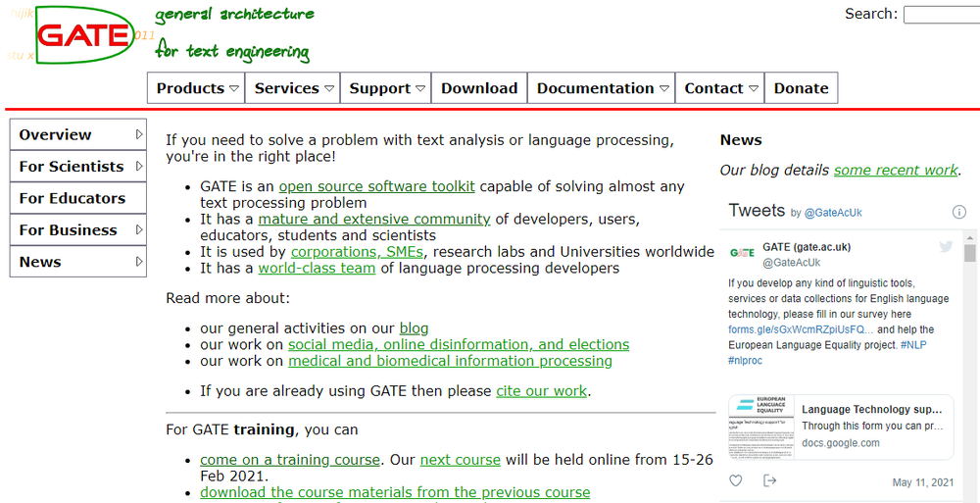
Task: Share the tweet via share icon
Action: (x=770, y=480)
